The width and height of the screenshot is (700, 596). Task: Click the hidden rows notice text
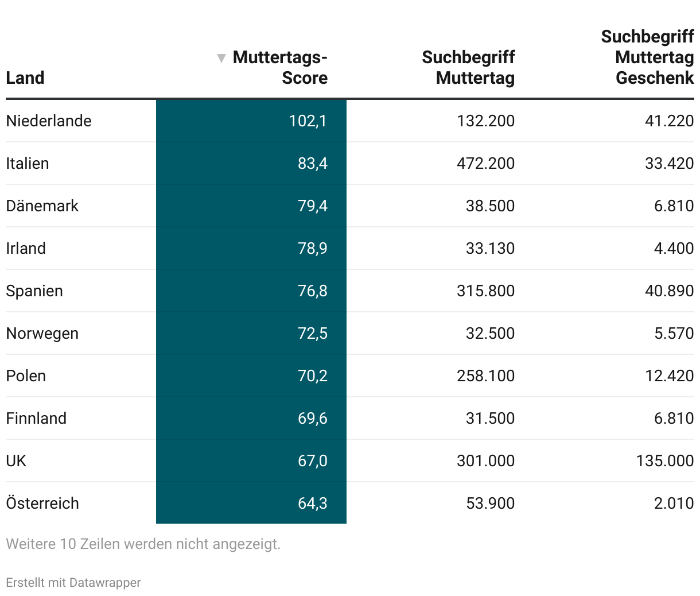tap(143, 544)
